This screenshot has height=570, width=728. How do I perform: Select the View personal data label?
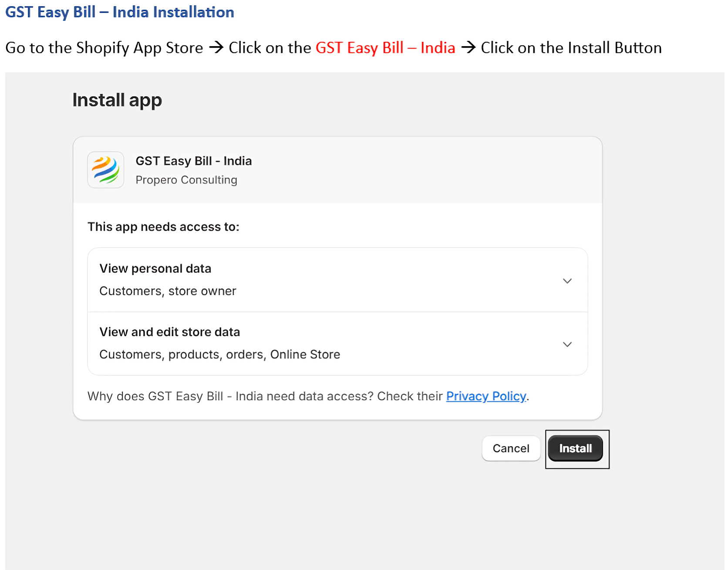(x=155, y=268)
